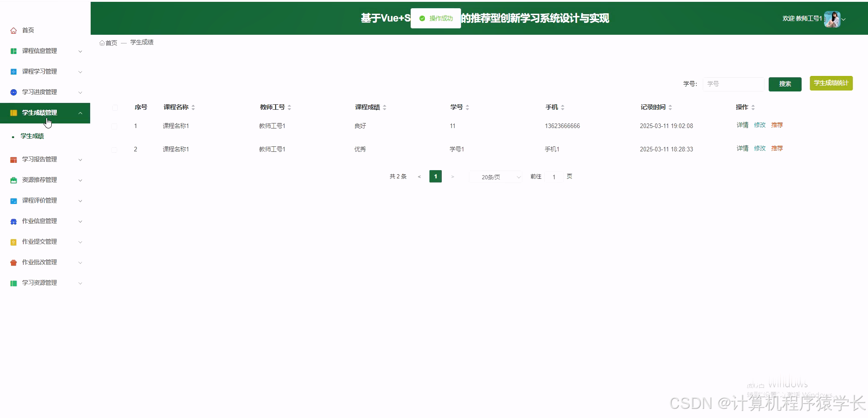
Task: Collapse the 学生成绩管理 menu section
Action: click(x=39, y=113)
